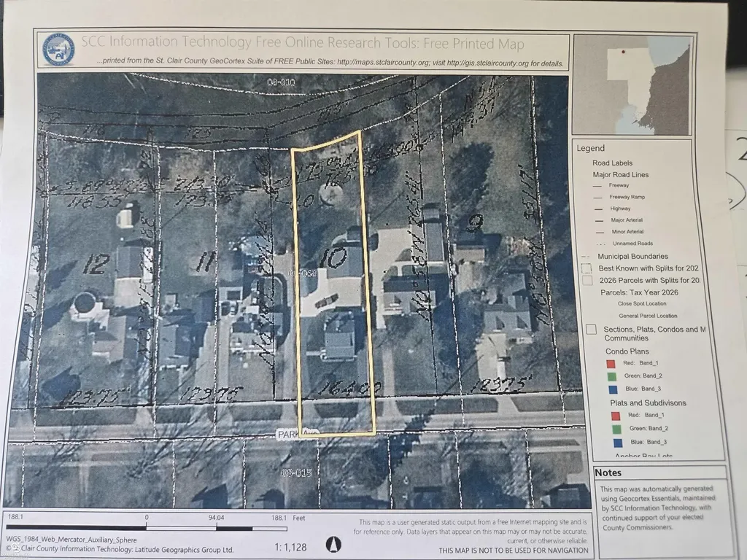Click the '08-015' section label below Park Ave

pos(296,472)
